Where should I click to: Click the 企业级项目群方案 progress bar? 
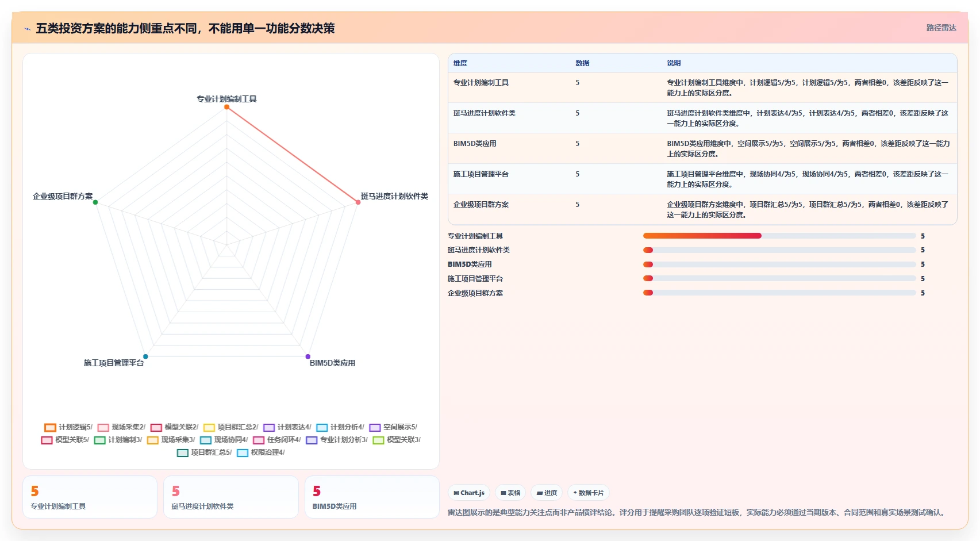pos(779,293)
